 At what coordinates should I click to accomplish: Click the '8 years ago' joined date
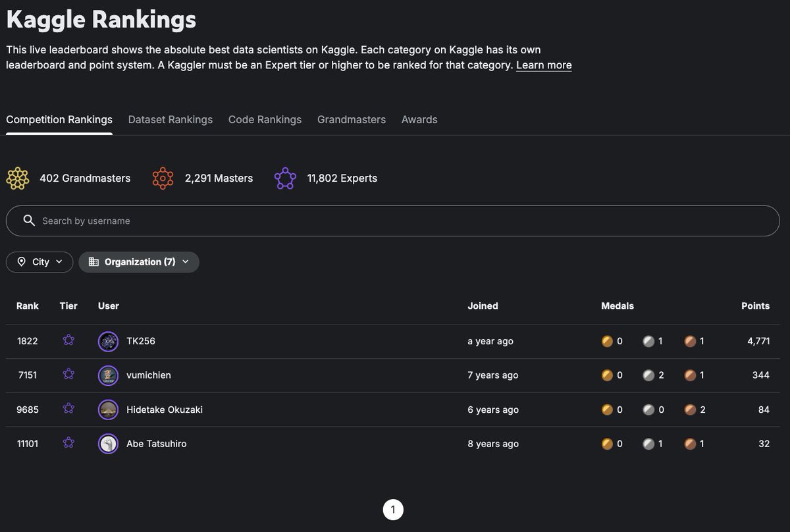click(x=493, y=444)
